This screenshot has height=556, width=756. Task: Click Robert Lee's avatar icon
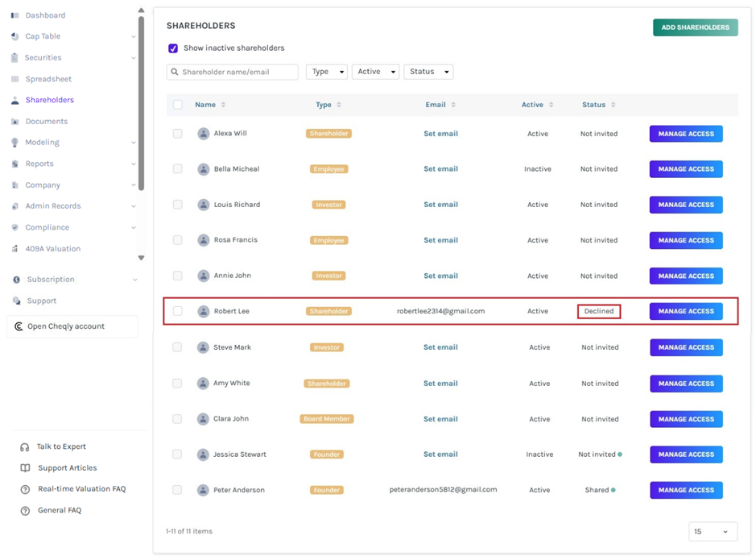coord(204,311)
